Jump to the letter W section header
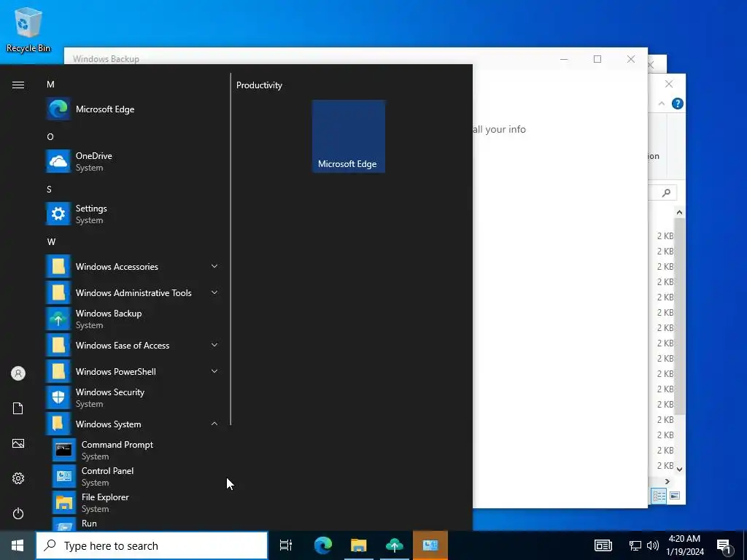The width and height of the screenshot is (747, 560). click(52, 242)
